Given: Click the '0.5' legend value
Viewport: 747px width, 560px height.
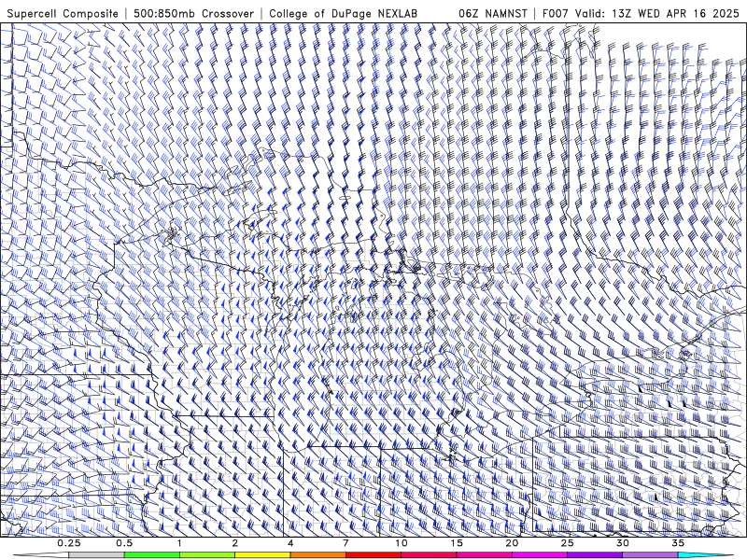Looking at the screenshot, I should point(124,543).
